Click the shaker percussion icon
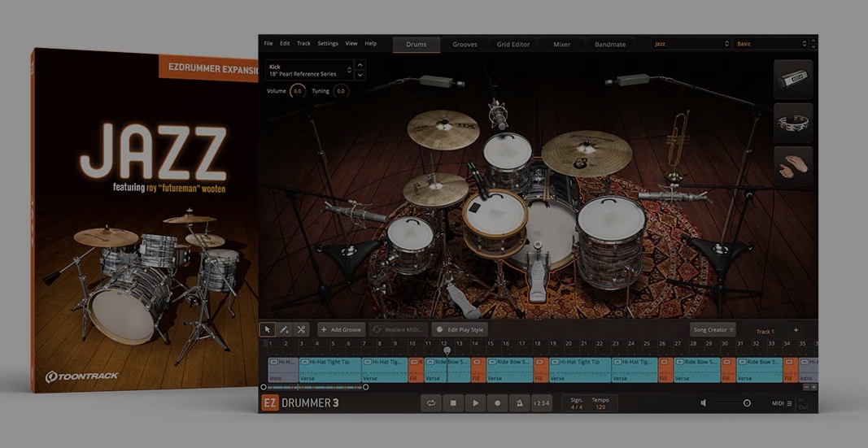The width and height of the screenshot is (868, 448). pos(793,80)
